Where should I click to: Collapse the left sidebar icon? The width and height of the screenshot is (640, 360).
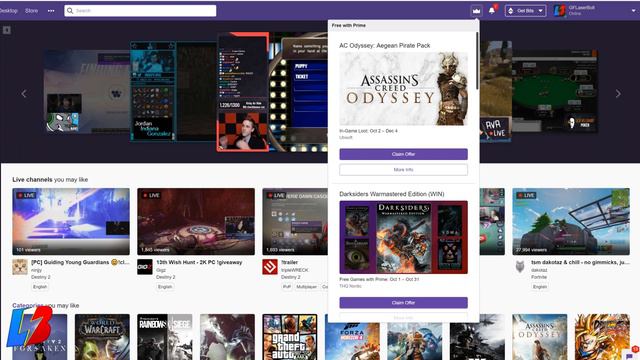click(x=7, y=30)
